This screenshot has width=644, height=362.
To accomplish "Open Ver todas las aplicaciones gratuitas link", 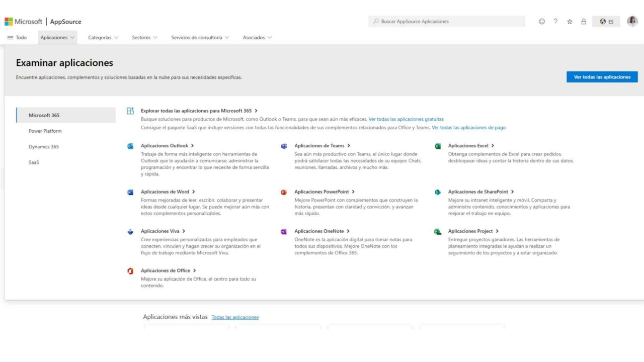I will tap(406, 119).
